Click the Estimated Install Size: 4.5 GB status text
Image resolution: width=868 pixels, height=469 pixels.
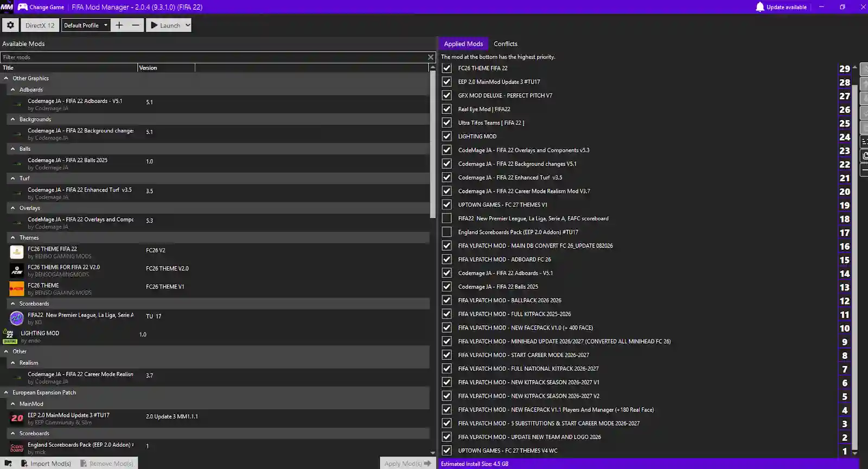[475, 464]
